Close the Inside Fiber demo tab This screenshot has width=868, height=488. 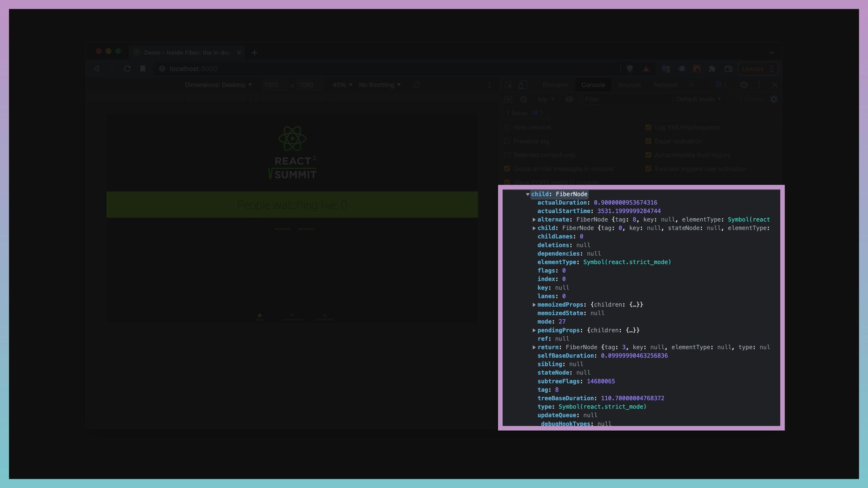pos(239,53)
